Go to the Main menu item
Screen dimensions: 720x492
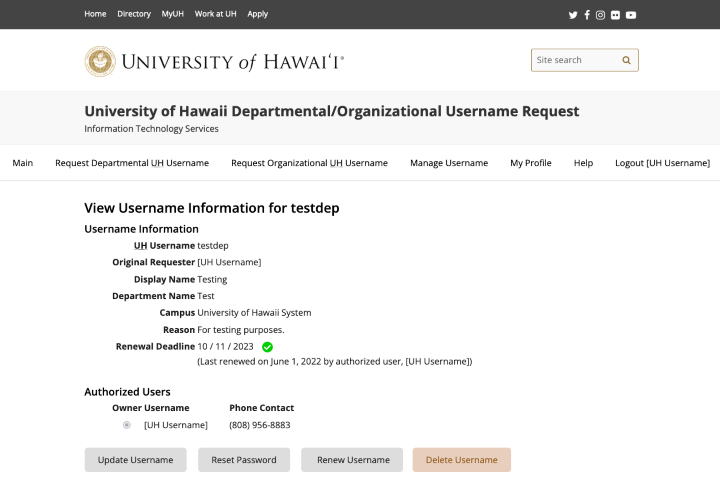tap(22, 163)
